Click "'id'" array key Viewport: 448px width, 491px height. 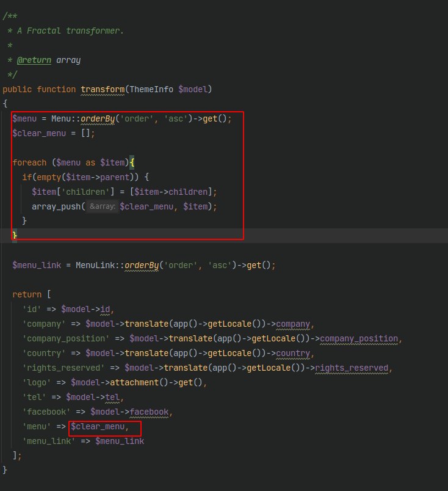[32, 310]
